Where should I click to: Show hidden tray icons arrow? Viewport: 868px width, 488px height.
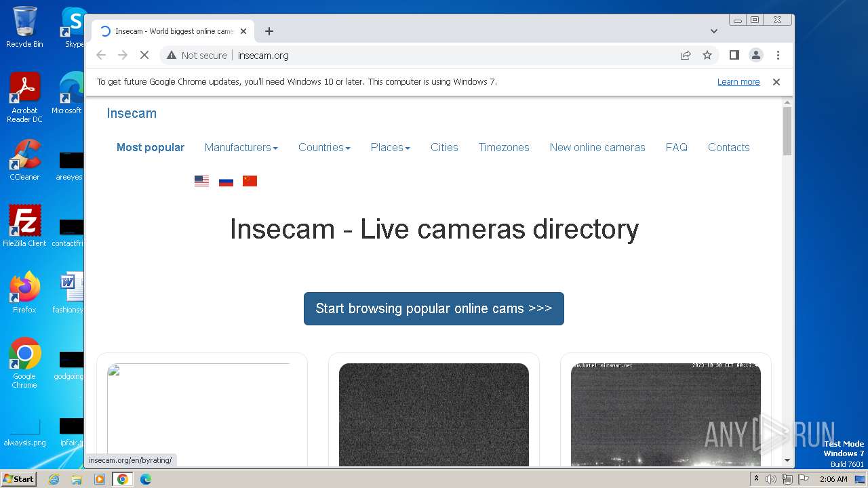[756, 479]
